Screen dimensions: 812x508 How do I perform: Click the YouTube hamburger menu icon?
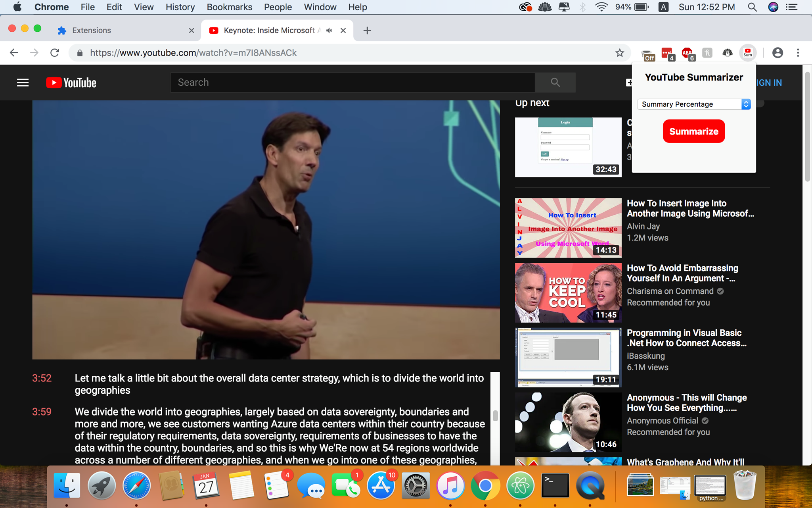(x=22, y=82)
